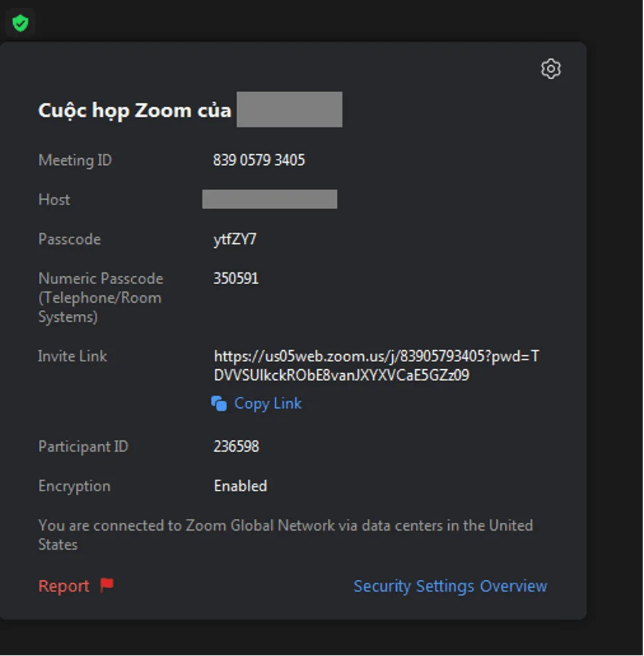
Task: Click the Invite Link label
Action: 73,356
